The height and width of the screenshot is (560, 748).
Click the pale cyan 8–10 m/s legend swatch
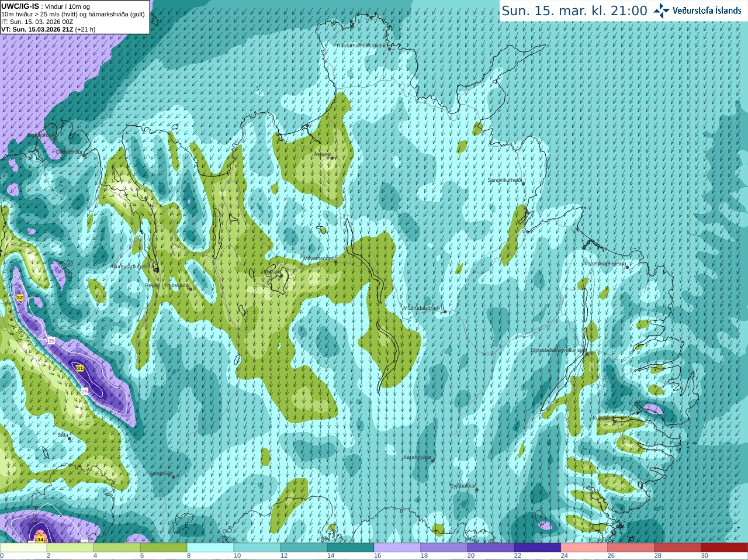(210, 548)
